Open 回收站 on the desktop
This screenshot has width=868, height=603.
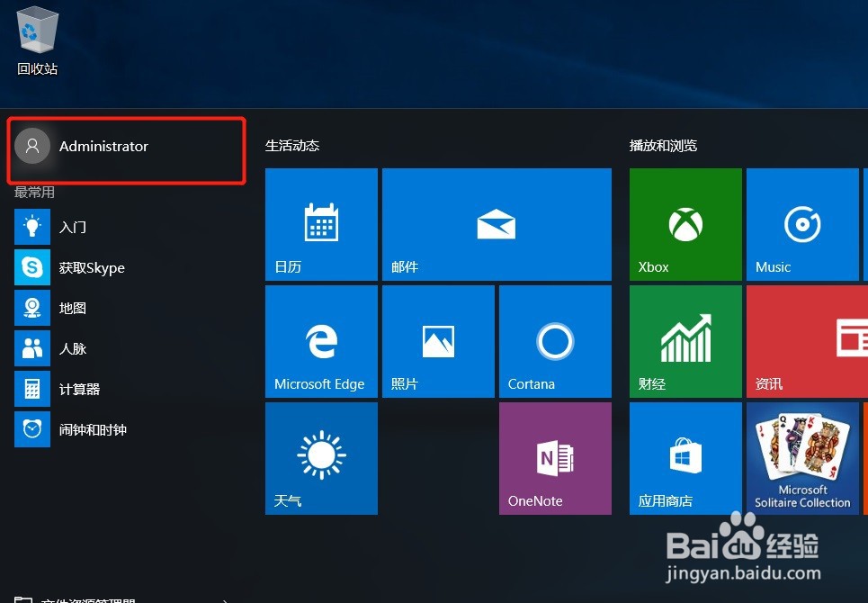coord(37,36)
